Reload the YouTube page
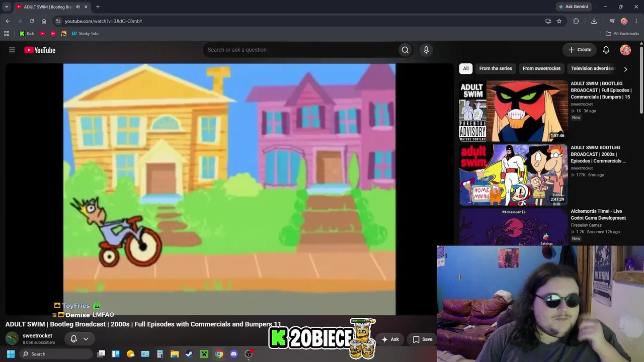Screen dimensions: 644x362 pyautogui.click(x=32, y=21)
